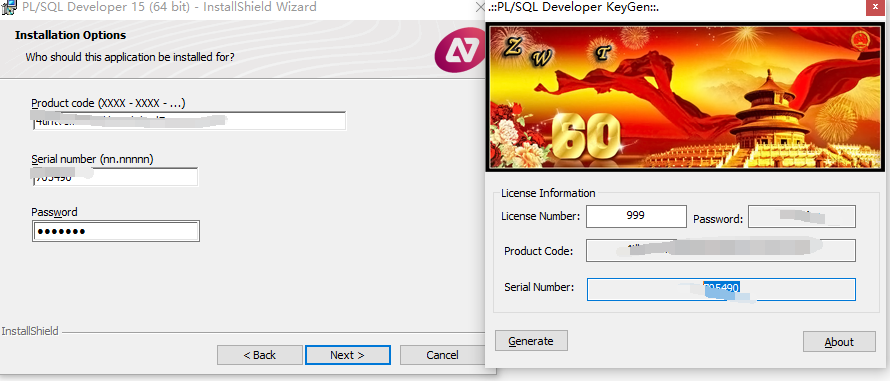The width and height of the screenshot is (890, 381).
Task: Click Generate in the KeyGen window
Action: point(531,341)
